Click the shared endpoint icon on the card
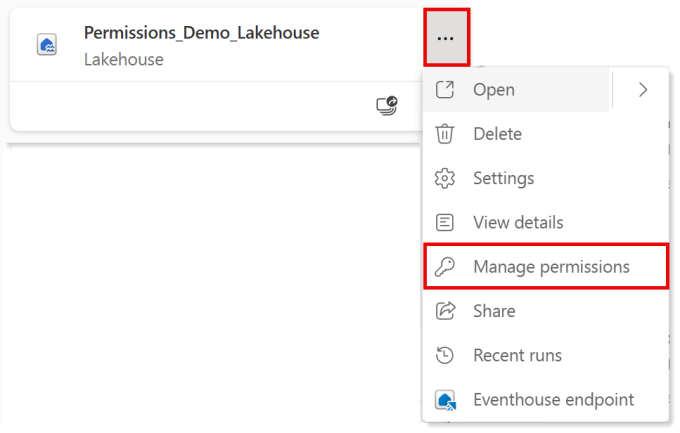Viewport: 680px width, 433px height. [387, 105]
